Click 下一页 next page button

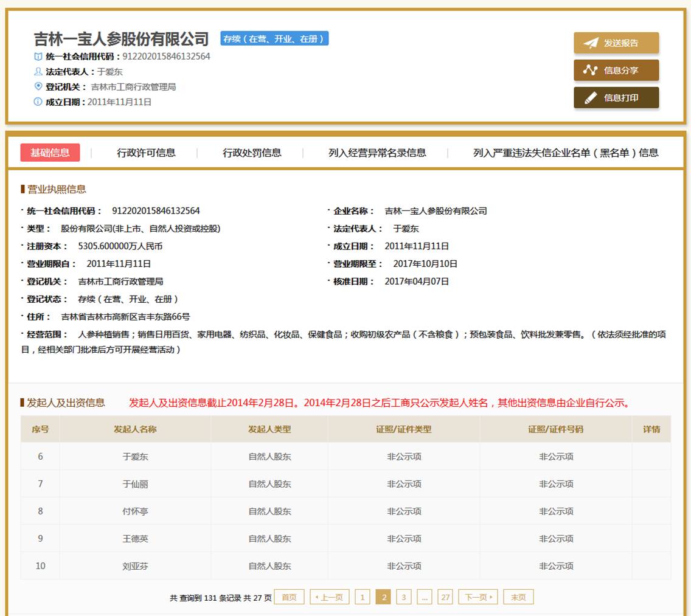tap(478, 597)
